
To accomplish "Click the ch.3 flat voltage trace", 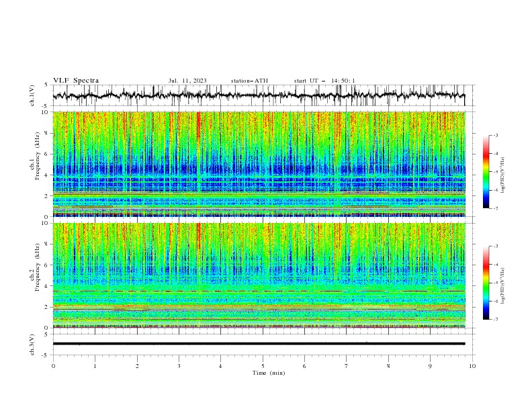I will (259, 344).
